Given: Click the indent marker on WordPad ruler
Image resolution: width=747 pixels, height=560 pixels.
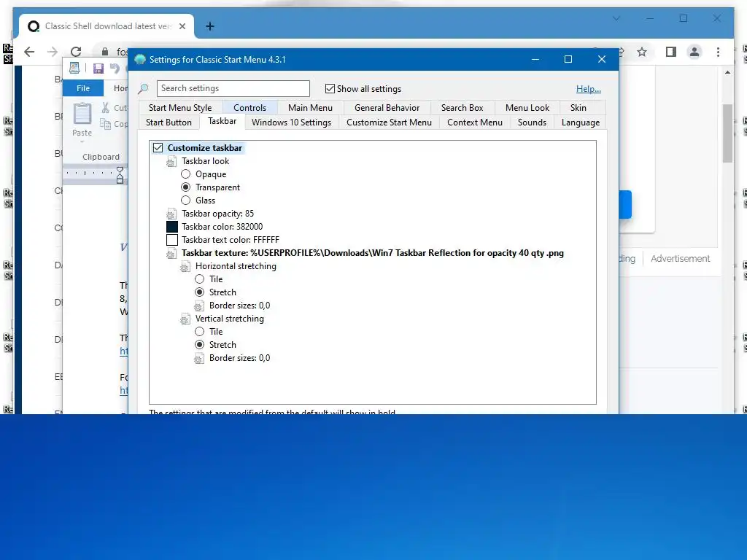Looking at the screenshot, I should click(120, 175).
